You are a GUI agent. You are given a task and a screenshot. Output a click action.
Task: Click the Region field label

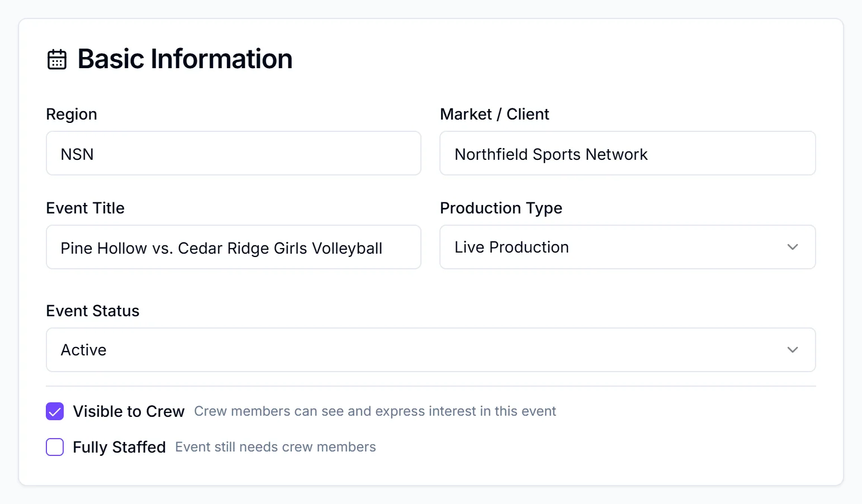click(x=72, y=114)
